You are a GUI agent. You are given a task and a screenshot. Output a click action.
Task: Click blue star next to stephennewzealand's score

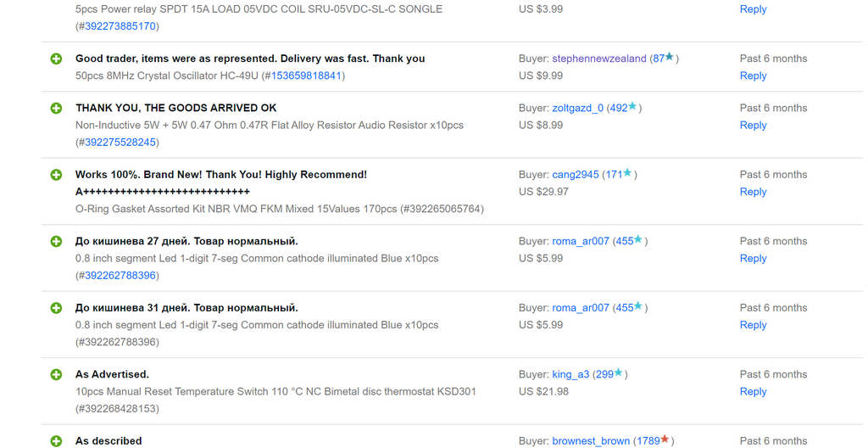click(670, 58)
